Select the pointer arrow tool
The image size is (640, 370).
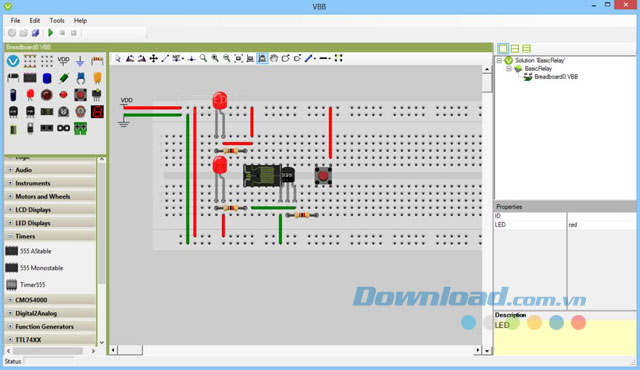pyautogui.click(x=118, y=58)
